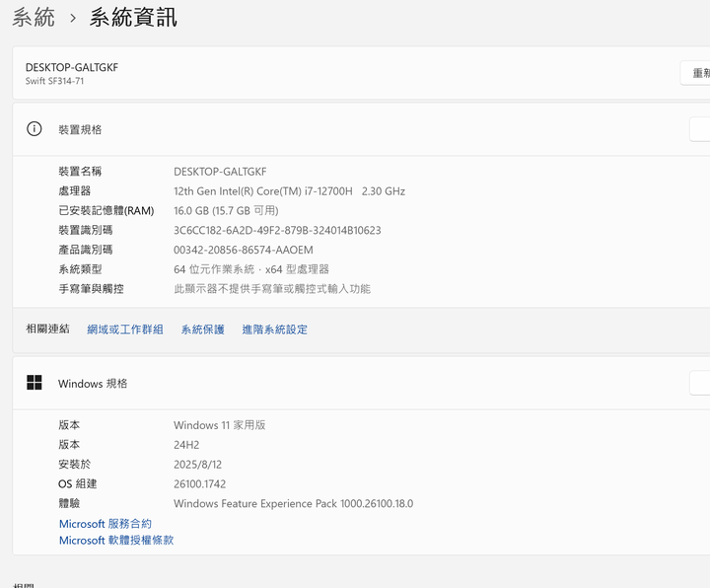
Task: Select the product ID 00342-20856-86574-AAOEM
Action: (x=244, y=250)
